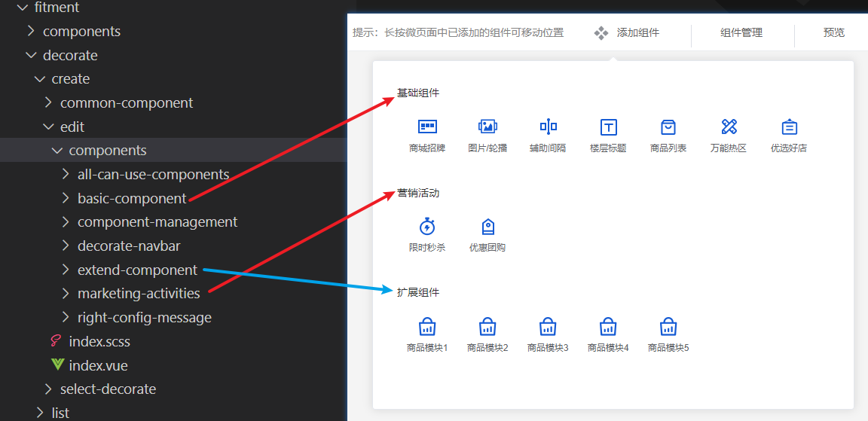868x421 pixels.
Task: Add the 优选好店 featured shop component
Action: (x=789, y=127)
